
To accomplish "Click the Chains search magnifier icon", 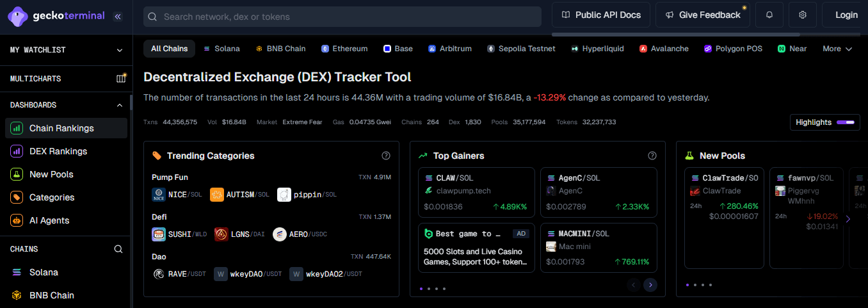I will tap(118, 249).
